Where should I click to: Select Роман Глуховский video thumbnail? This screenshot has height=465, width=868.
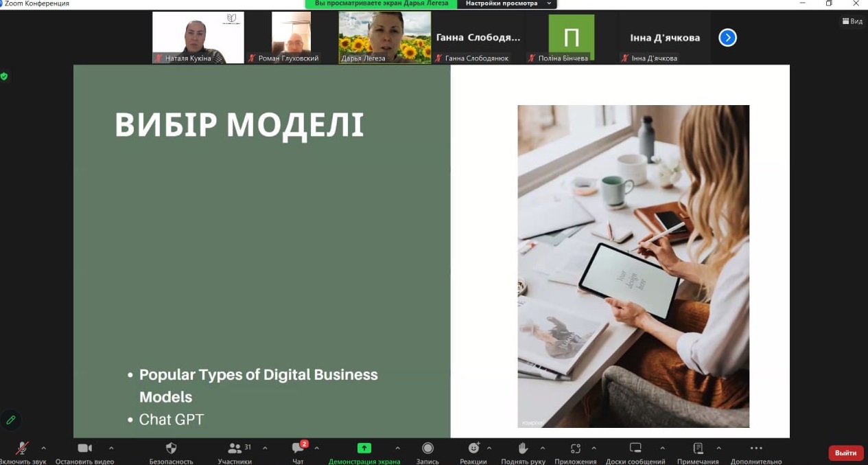pos(291,38)
